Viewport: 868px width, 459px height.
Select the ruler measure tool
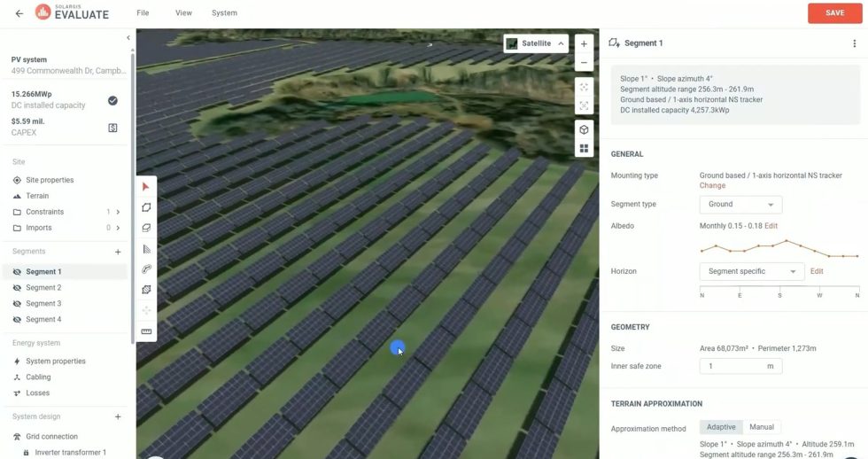146,331
